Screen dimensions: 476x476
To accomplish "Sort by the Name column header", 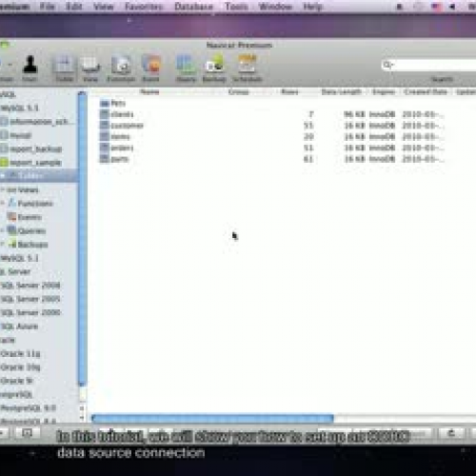I will point(149,92).
